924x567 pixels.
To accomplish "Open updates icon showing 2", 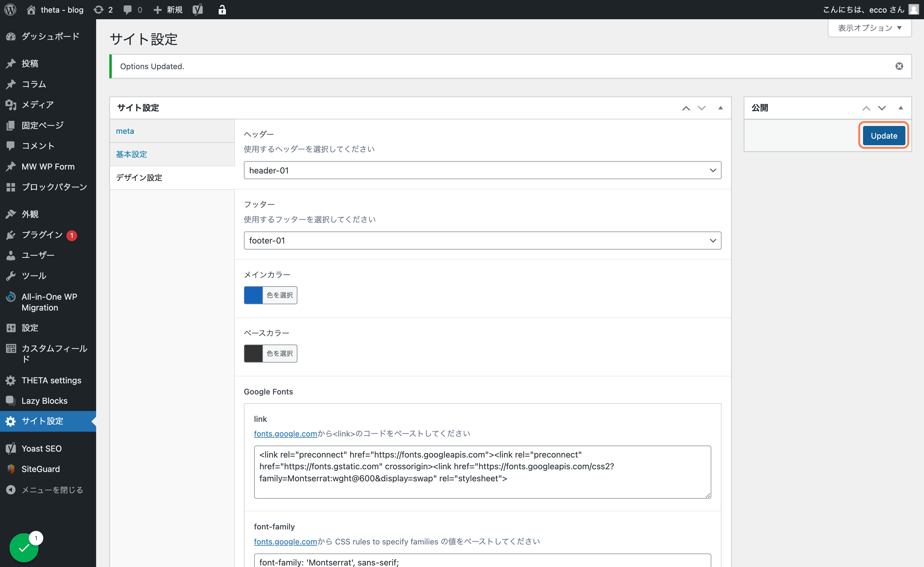I will tap(103, 9).
